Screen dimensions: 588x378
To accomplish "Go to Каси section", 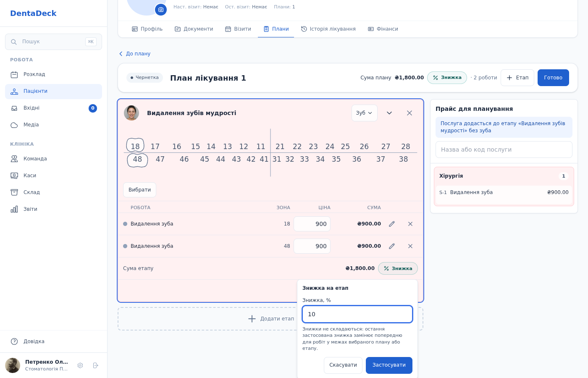I will click(53, 176).
